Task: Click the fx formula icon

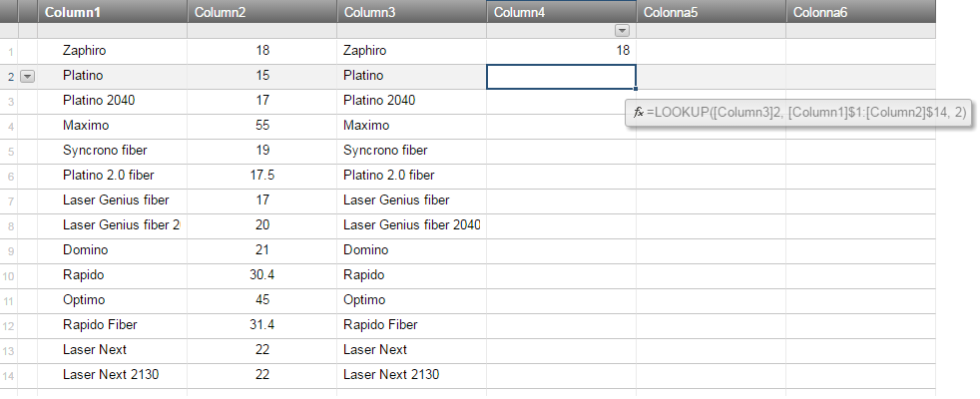Action: coord(638,113)
